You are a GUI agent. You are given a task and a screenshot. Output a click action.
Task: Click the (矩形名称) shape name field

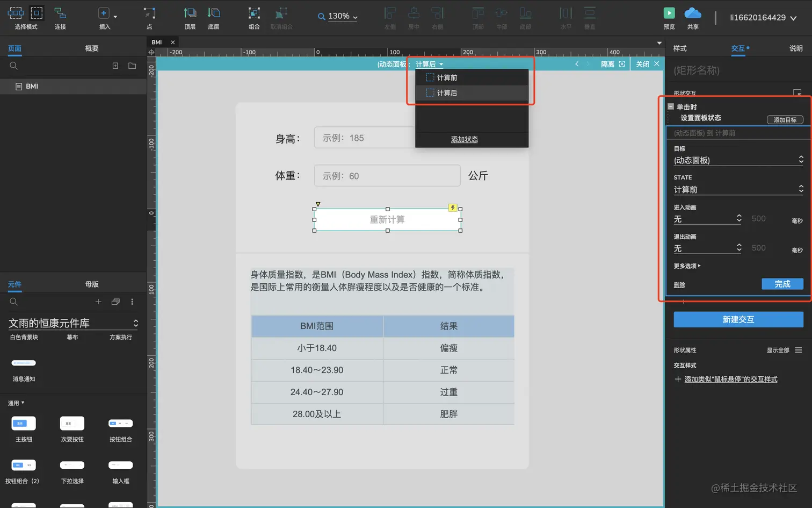[738, 70]
